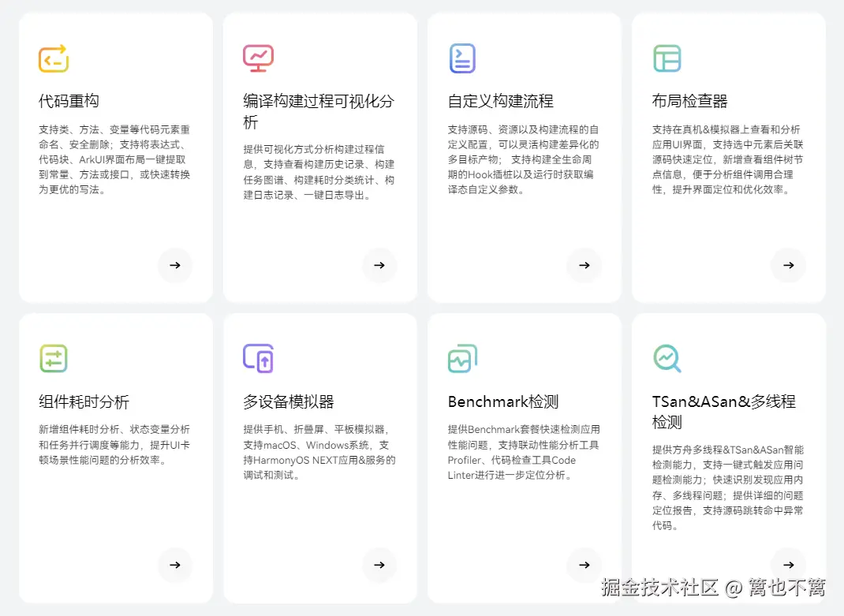Click the description starting 提供手机、折叠屏、平板模拟器
The width and height of the screenshot is (844, 616).
tap(319, 452)
